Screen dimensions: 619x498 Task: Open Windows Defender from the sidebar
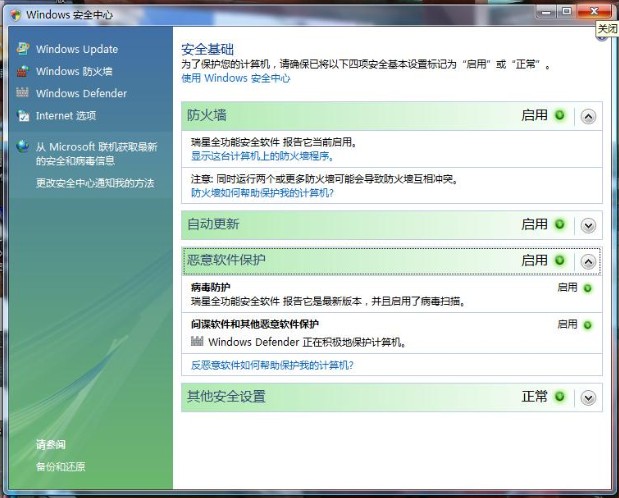[81, 94]
